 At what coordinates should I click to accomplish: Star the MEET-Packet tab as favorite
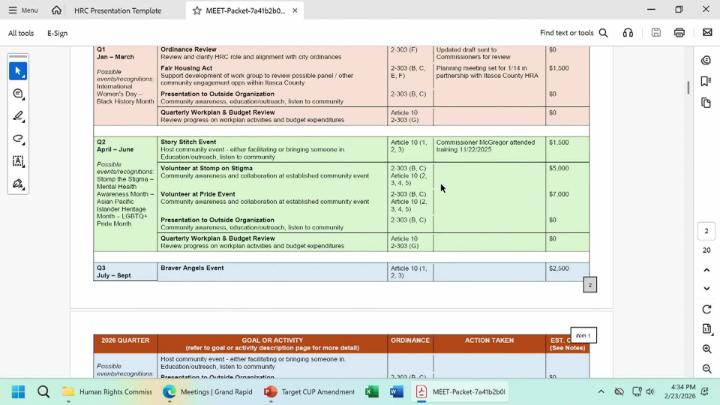tap(198, 10)
